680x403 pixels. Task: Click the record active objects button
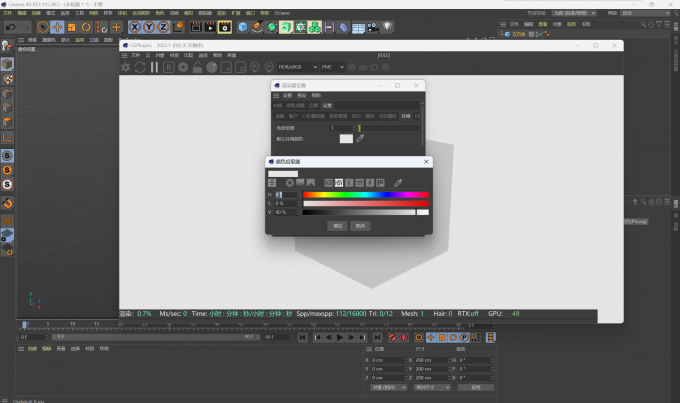392,337
